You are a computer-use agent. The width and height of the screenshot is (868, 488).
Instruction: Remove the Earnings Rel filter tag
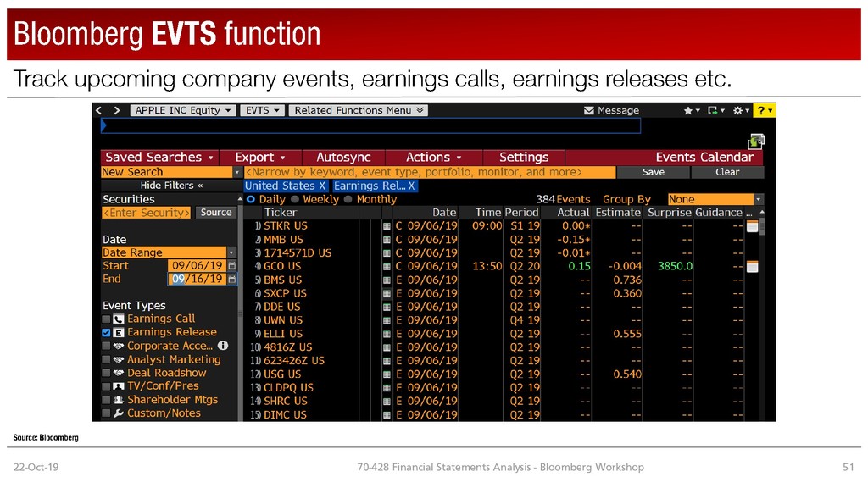[411, 186]
